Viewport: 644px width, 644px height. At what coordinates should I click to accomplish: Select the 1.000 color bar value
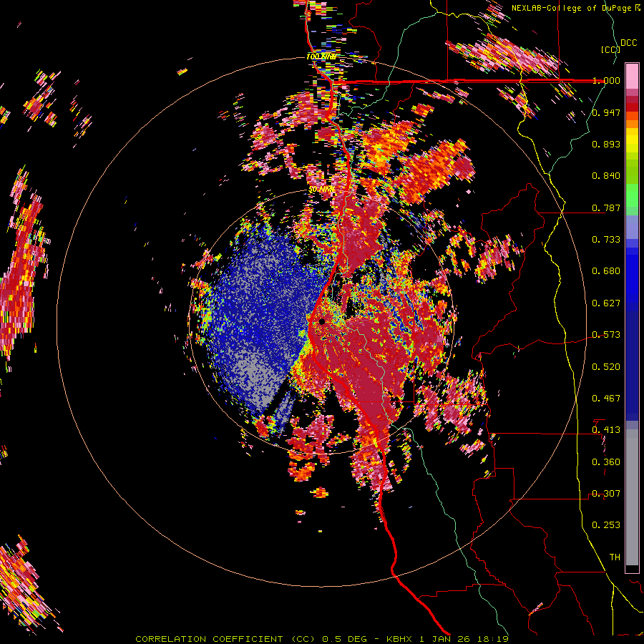click(606, 80)
